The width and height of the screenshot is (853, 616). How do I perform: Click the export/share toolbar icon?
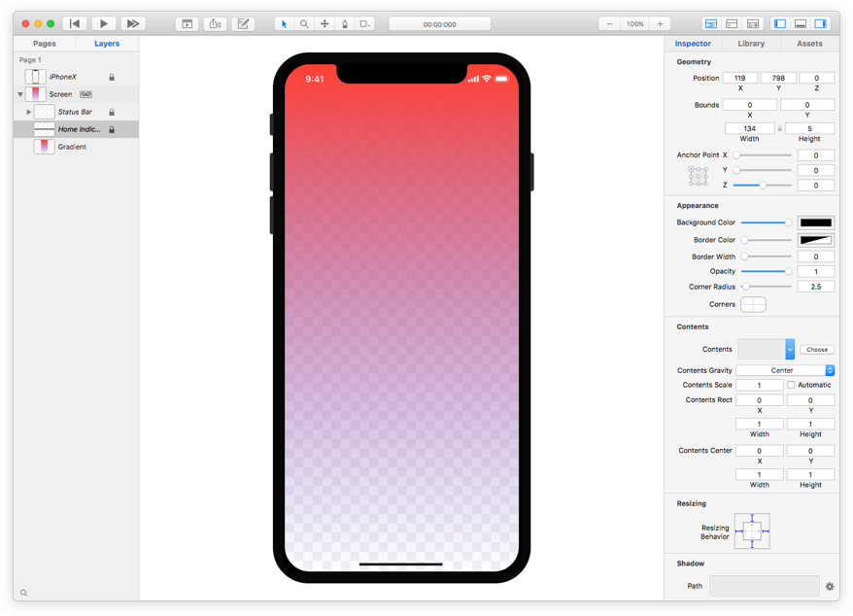(216, 23)
